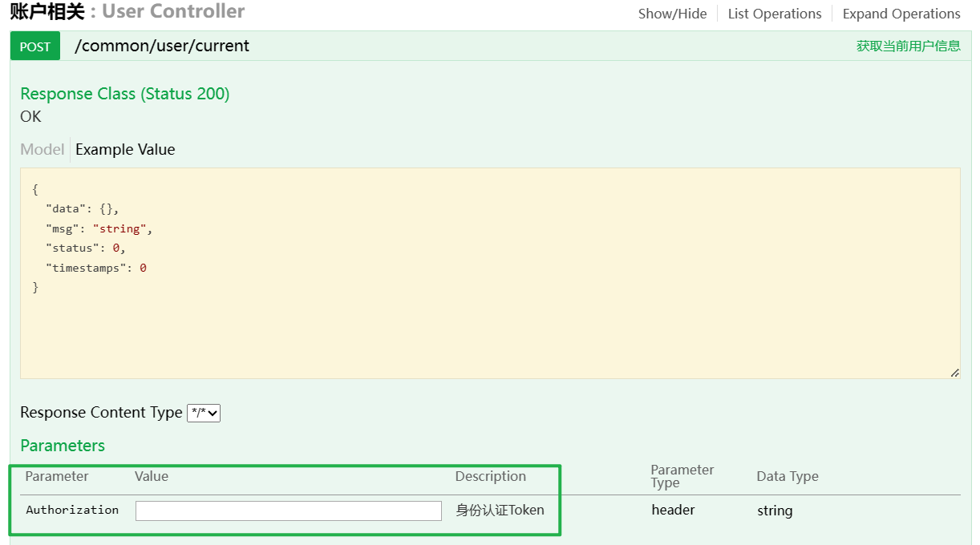Open the Response Content Type dropdown
This screenshot has height=545, width=980.
(204, 413)
